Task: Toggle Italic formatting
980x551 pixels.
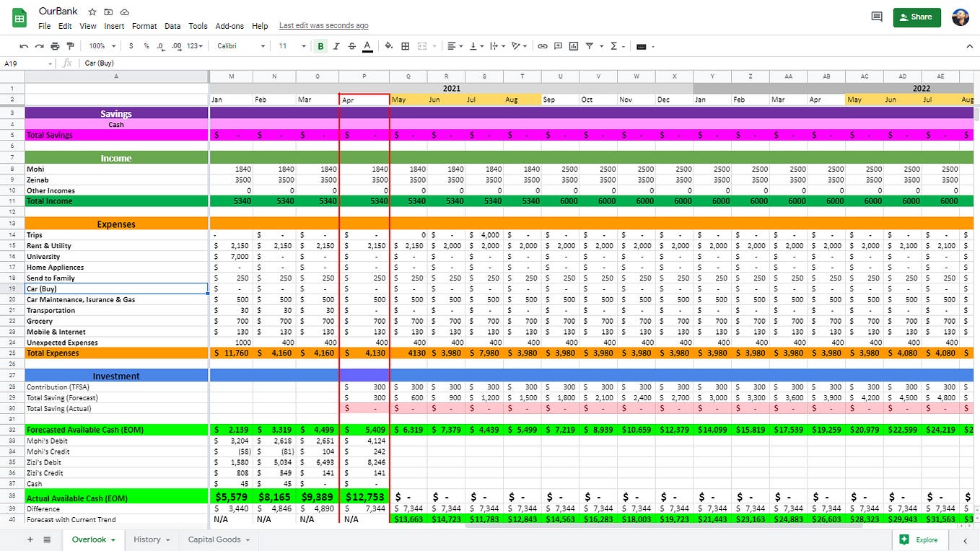Action: [x=336, y=46]
